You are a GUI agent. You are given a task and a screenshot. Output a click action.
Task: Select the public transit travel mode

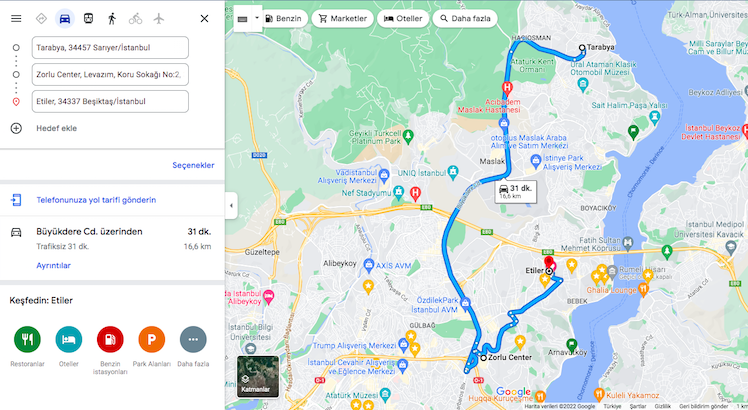pyautogui.click(x=88, y=19)
